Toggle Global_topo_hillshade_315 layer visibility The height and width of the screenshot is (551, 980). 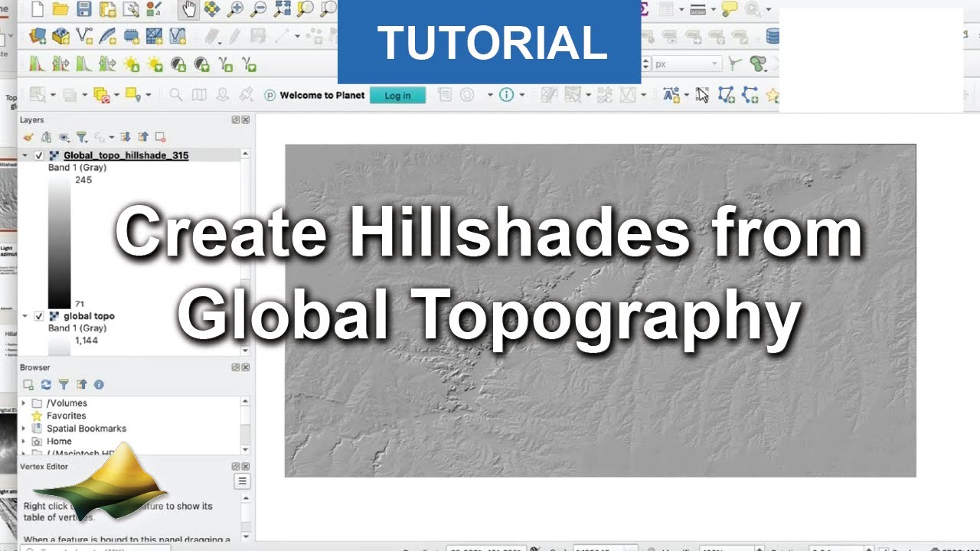pyautogui.click(x=39, y=155)
